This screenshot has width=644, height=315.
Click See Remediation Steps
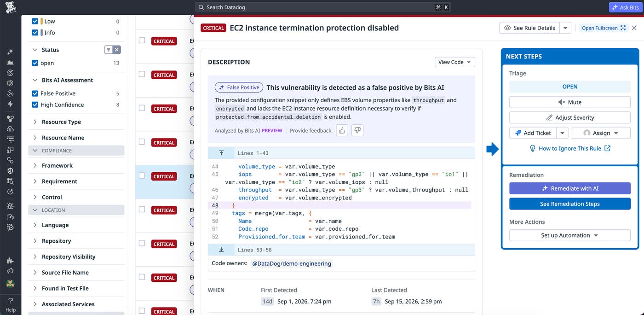click(x=569, y=204)
